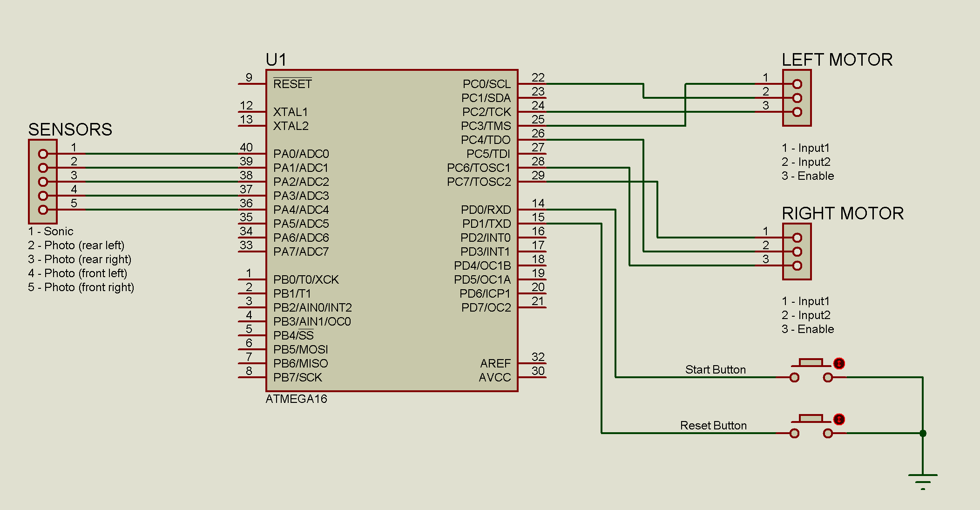Select the '5 - Photo (front right)' note

[81, 287]
